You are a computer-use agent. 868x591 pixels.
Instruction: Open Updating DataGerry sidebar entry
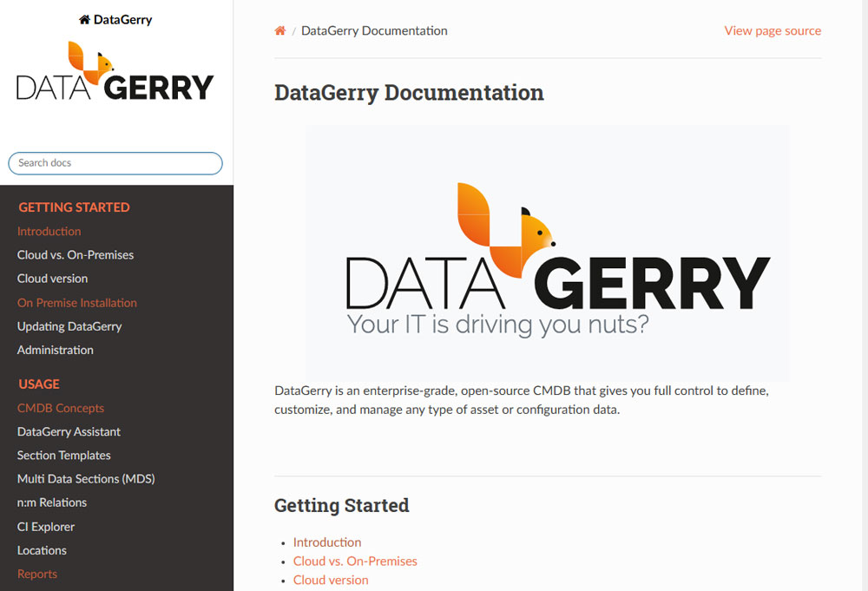69,326
